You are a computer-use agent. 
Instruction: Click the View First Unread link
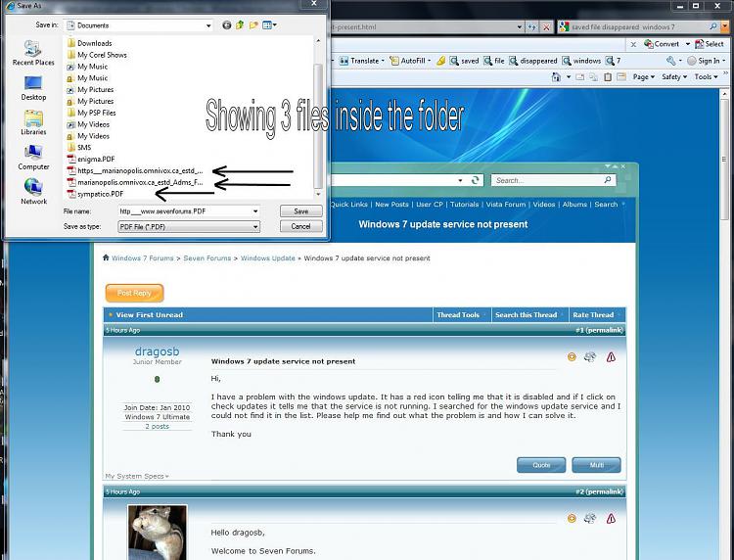150,315
